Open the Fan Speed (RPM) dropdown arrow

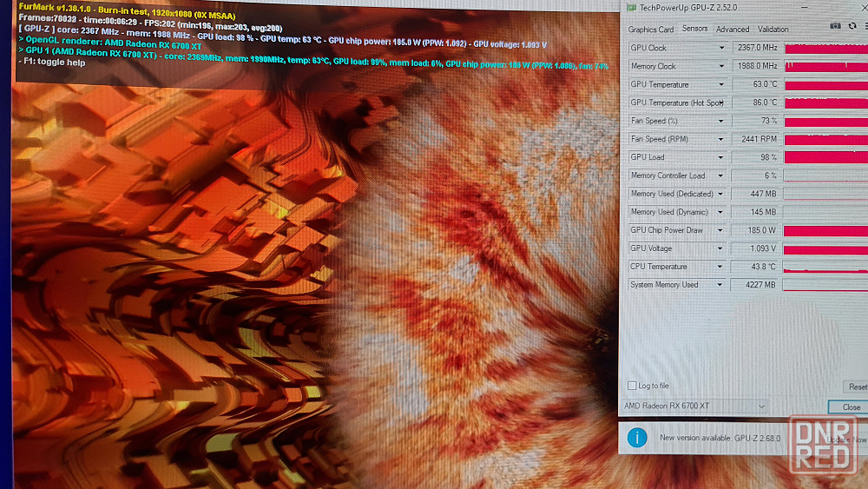720,139
